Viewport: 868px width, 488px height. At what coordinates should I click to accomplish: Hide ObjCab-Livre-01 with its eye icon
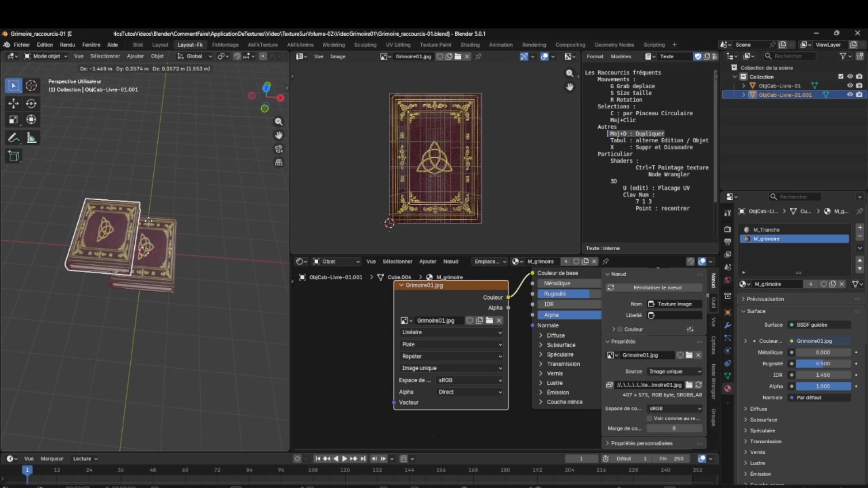coord(849,85)
